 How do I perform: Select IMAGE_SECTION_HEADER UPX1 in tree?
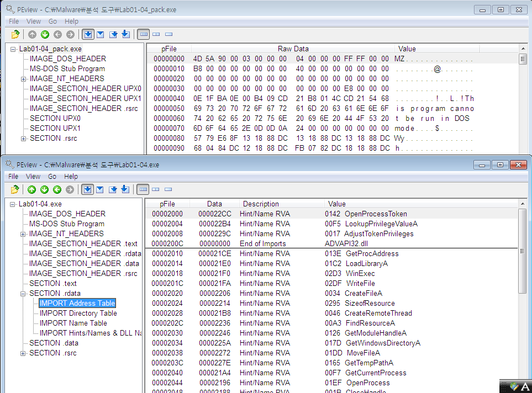pos(85,98)
